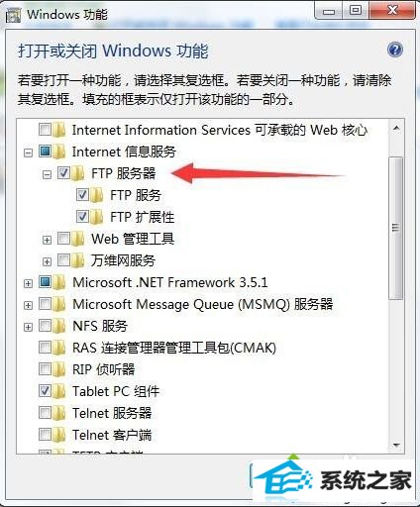Expand Microsoft .NET Framework 3.5.1 node
420x507 pixels.
[x=29, y=283]
